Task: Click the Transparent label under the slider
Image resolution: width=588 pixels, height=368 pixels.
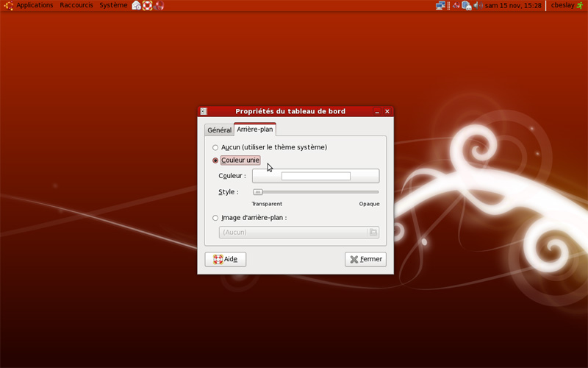Action: click(x=267, y=204)
